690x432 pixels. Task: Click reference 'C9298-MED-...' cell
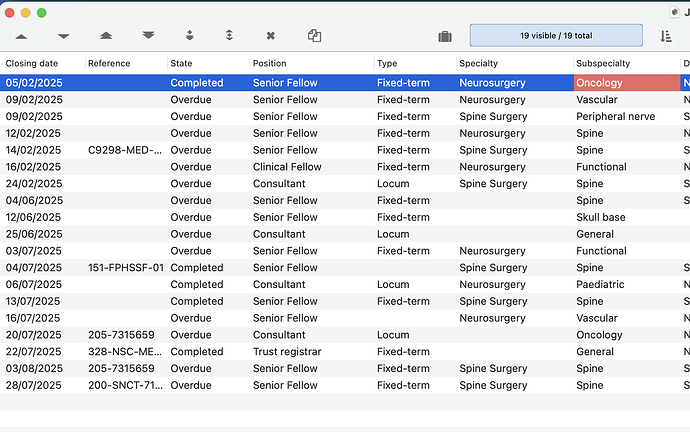[x=125, y=150]
